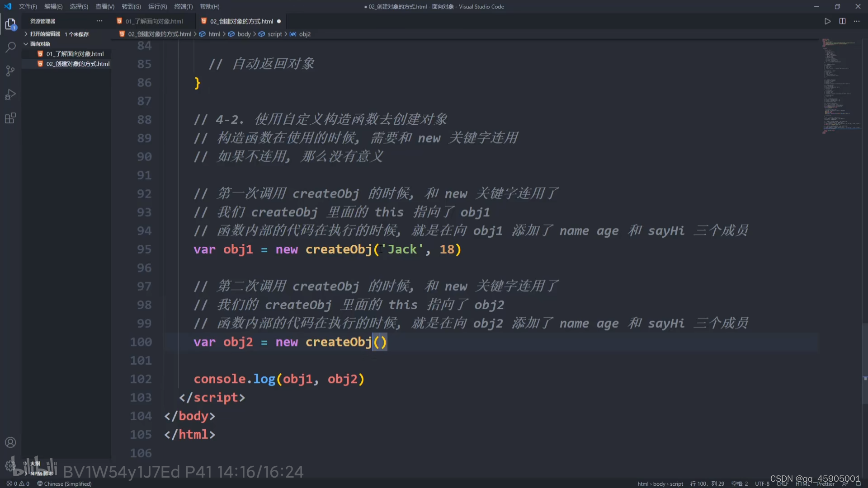Click the errors and warnings counter
868x488 pixels.
17,483
